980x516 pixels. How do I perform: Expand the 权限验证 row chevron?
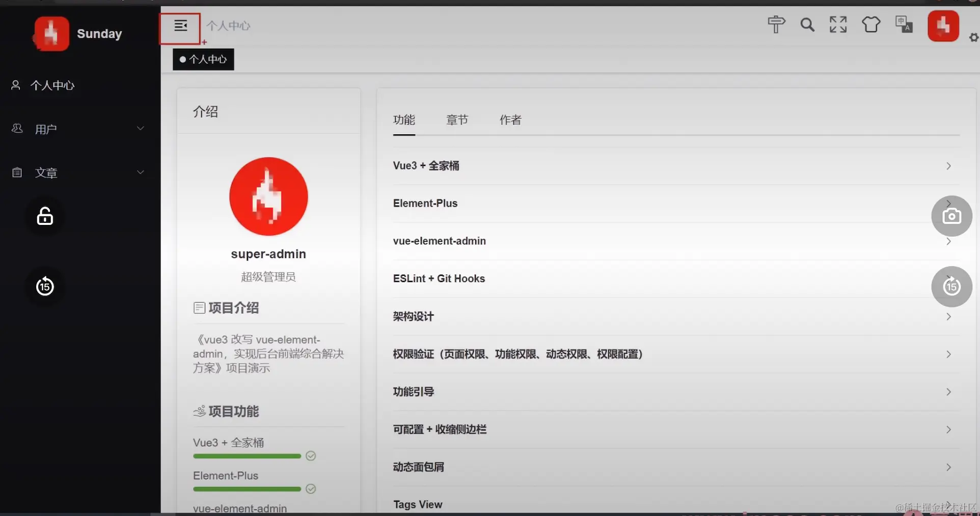coord(948,354)
